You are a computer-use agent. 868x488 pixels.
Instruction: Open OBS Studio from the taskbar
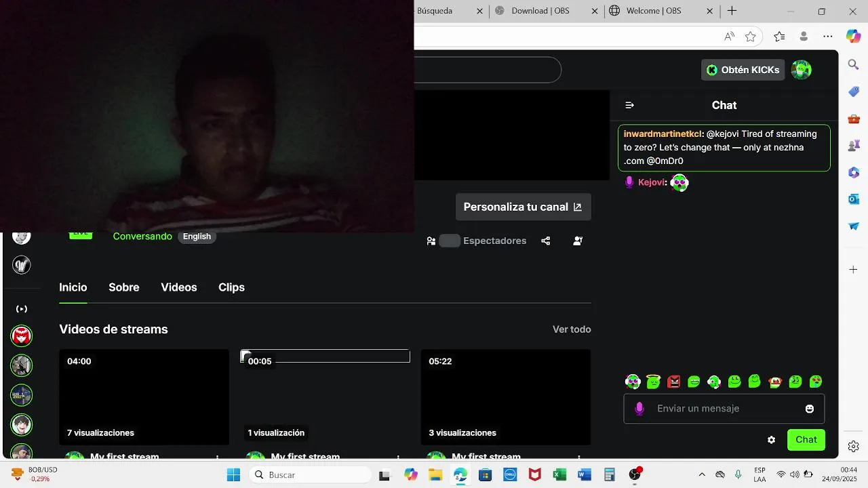(x=635, y=474)
